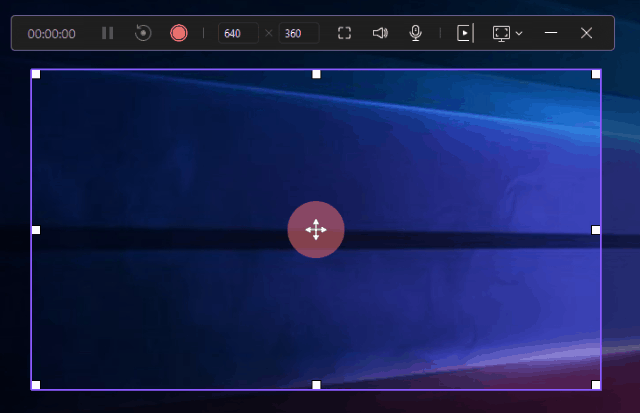640x413 pixels.
Task: Click the bottom-center edge resize handle
Action: [x=316, y=385]
